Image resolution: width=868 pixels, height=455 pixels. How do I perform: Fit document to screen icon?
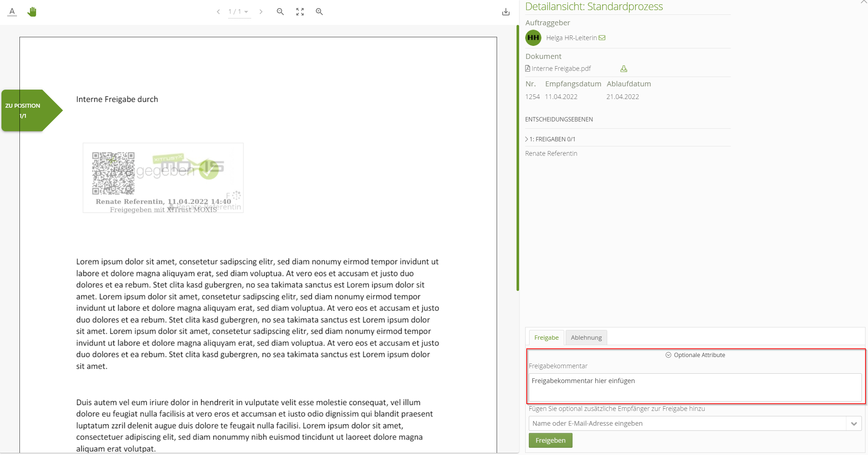pyautogui.click(x=300, y=12)
